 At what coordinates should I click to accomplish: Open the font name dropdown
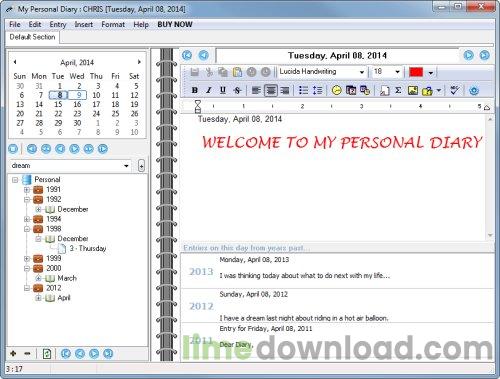pyautogui.click(x=362, y=72)
